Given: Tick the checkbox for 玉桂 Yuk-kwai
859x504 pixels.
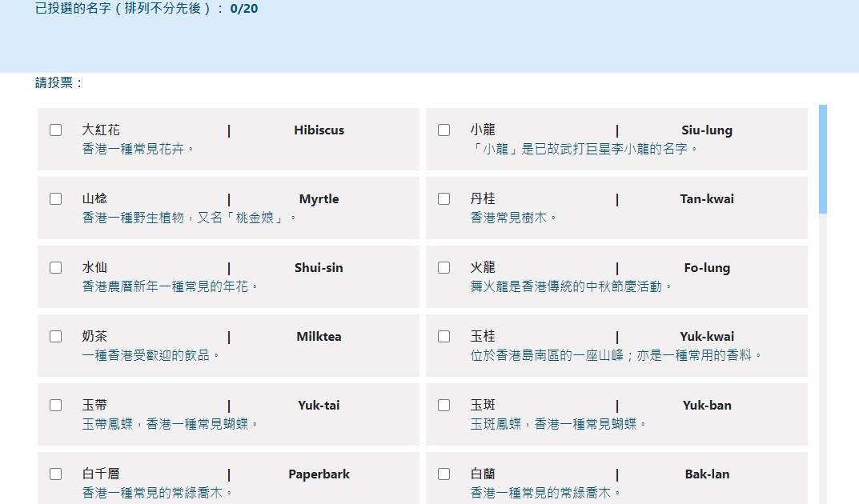Looking at the screenshot, I should [x=444, y=336].
